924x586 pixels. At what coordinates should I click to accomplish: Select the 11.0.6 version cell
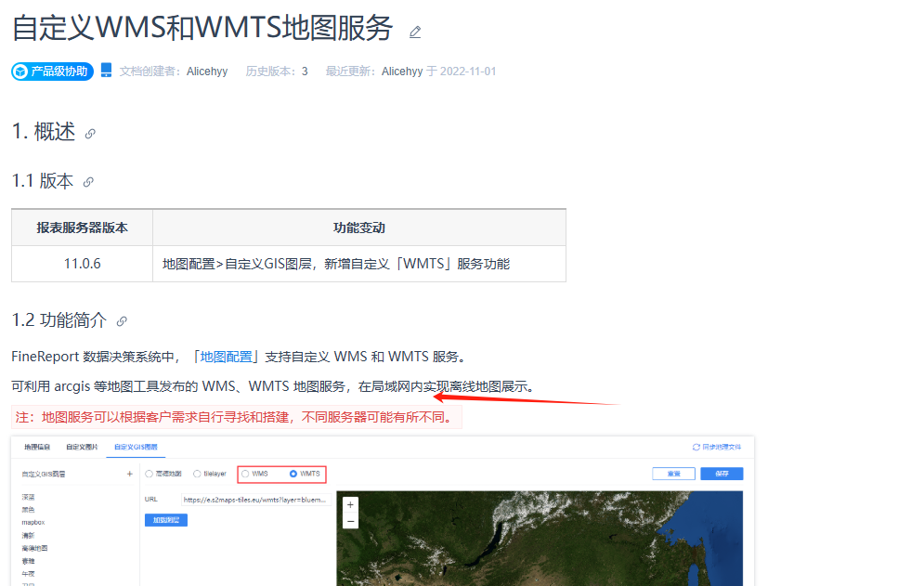tap(82, 264)
